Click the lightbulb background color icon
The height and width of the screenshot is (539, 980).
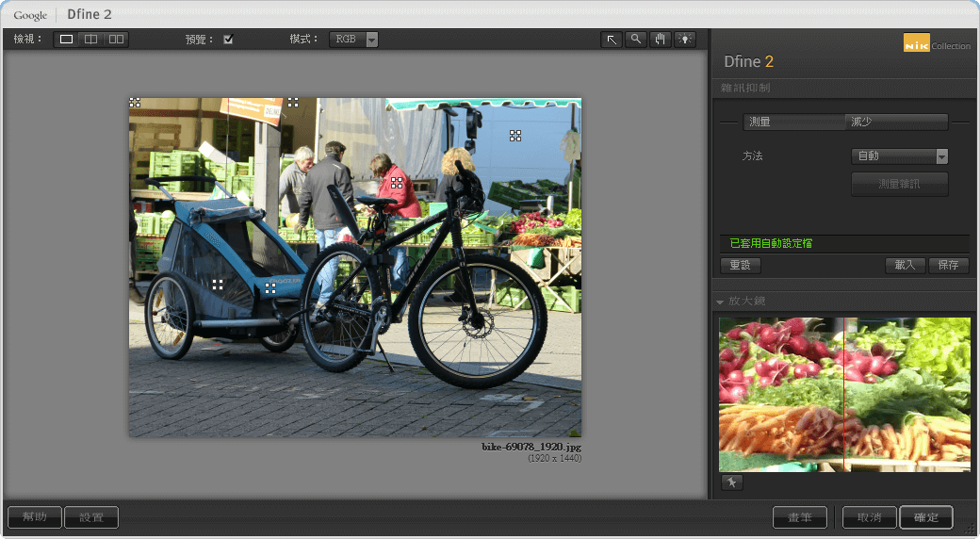click(685, 40)
